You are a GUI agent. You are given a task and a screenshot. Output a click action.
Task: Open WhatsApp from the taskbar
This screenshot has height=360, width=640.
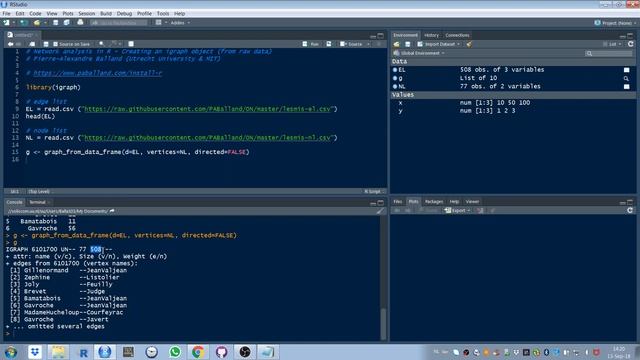coord(175,352)
